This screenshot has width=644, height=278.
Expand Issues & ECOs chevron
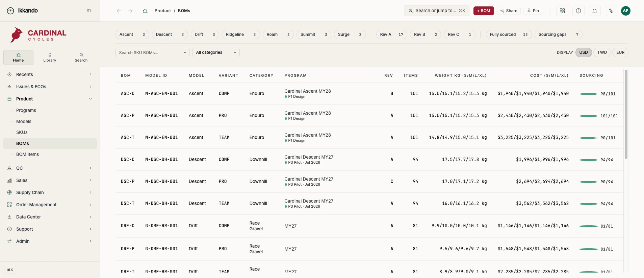[91, 87]
